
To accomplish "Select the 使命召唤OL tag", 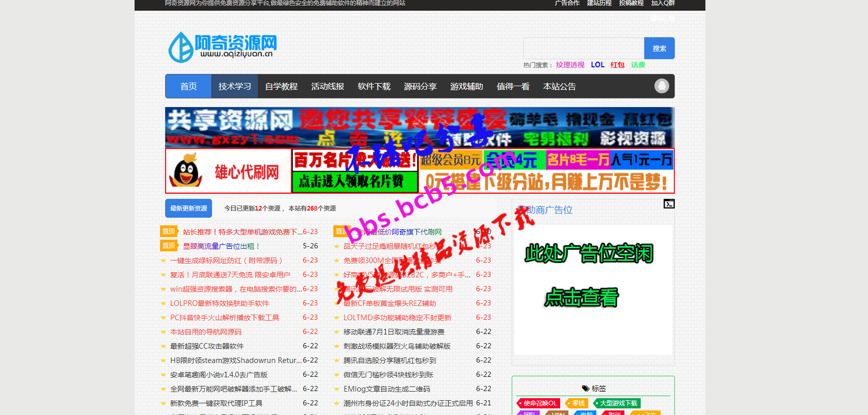I will [x=539, y=403].
